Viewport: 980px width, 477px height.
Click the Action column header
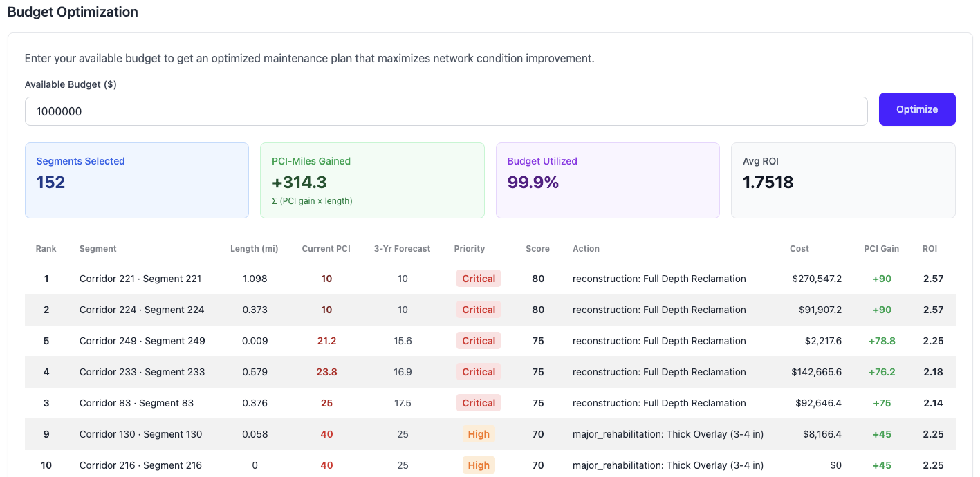[586, 248]
